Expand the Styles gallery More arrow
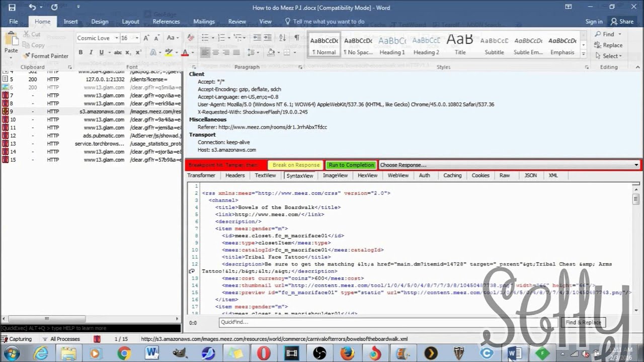644x362 pixels. (x=583, y=53)
